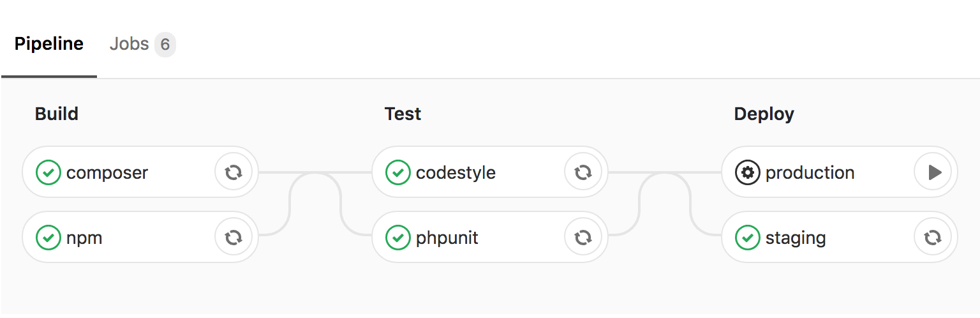Click staging's green passed icon
This screenshot has height=318, width=980.
(x=747, y=238)
